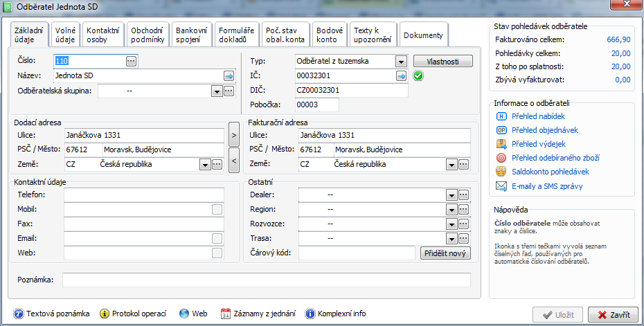Expand Trasa dropdown

(451, 239)
